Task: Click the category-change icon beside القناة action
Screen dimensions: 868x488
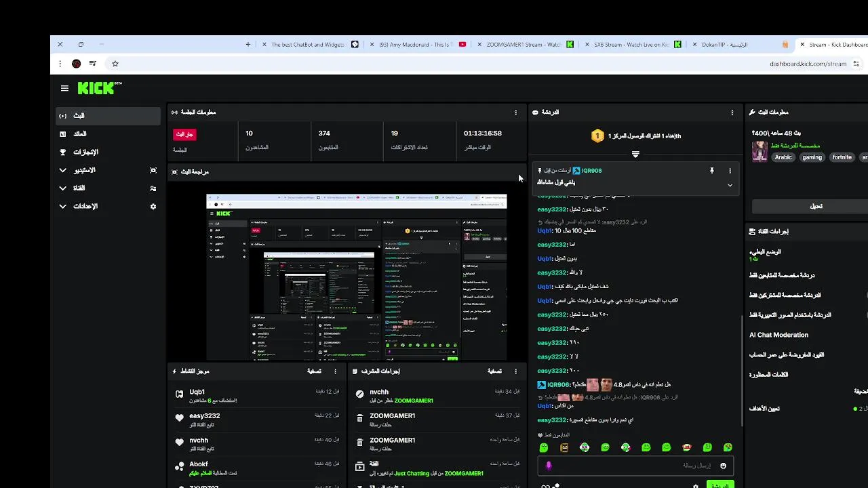Action: tap(360, 466)
